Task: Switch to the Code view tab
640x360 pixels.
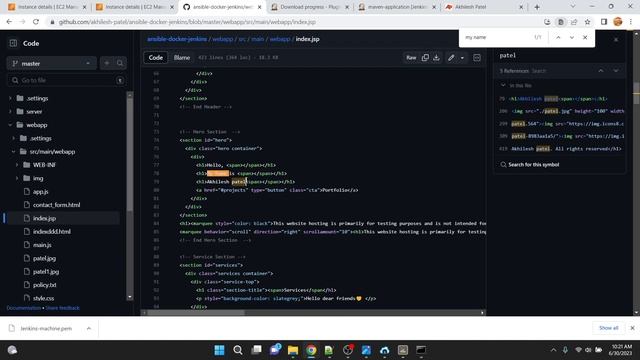Action: pyautogui.click(x=156, y=58)
